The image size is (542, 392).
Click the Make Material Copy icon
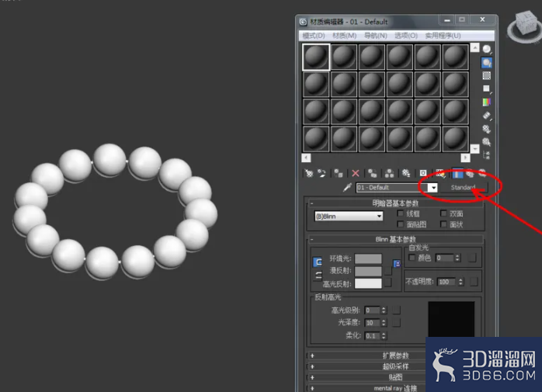[372, 173]
